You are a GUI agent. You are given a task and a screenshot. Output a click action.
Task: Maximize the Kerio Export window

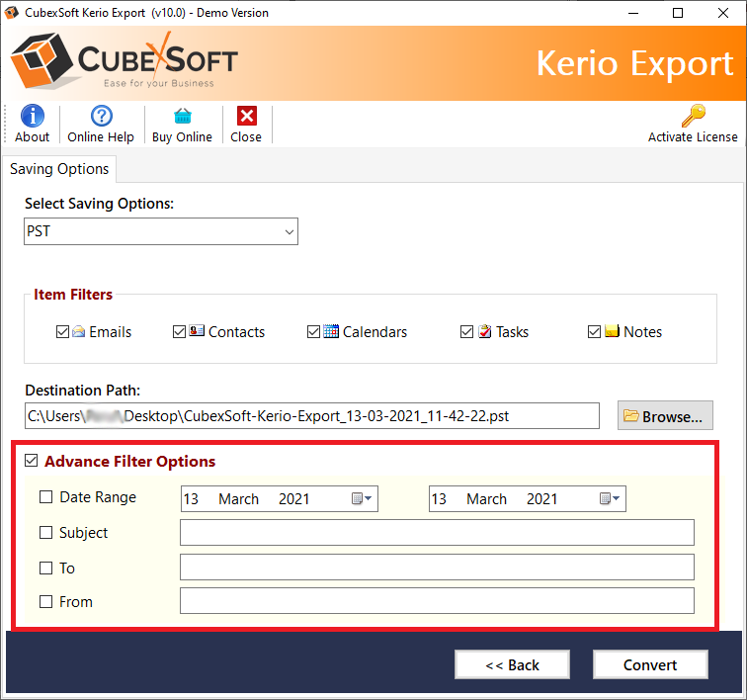tap(678, 13)
